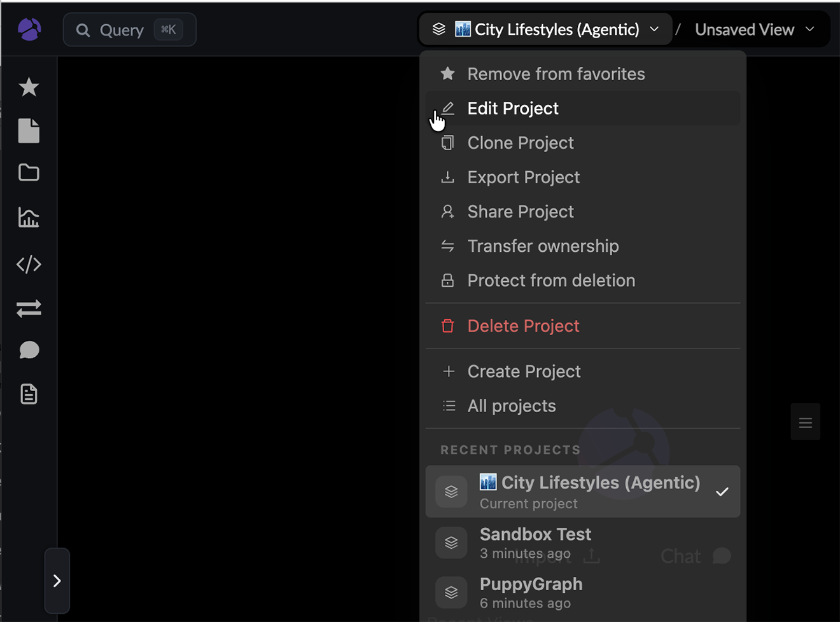840x622 pixels.
Task: Open the code brackets icon in sidebar
Action: tap(29, 264)
